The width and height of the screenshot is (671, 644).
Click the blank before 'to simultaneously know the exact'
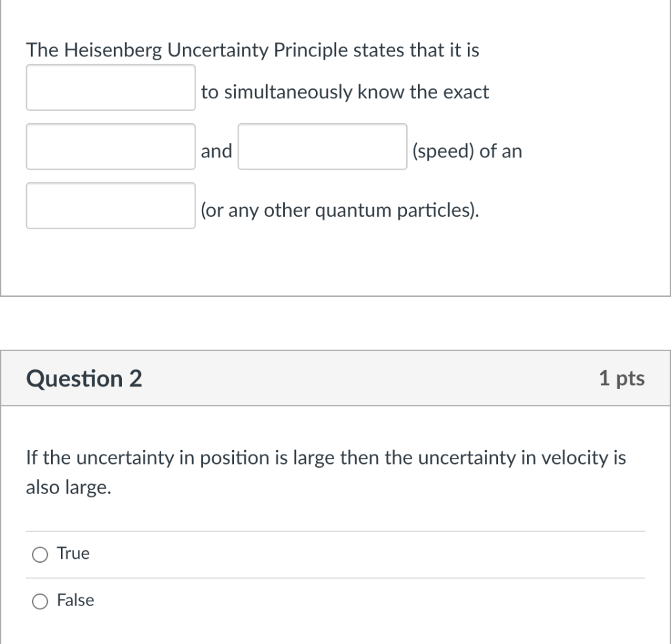pos(110,87)
